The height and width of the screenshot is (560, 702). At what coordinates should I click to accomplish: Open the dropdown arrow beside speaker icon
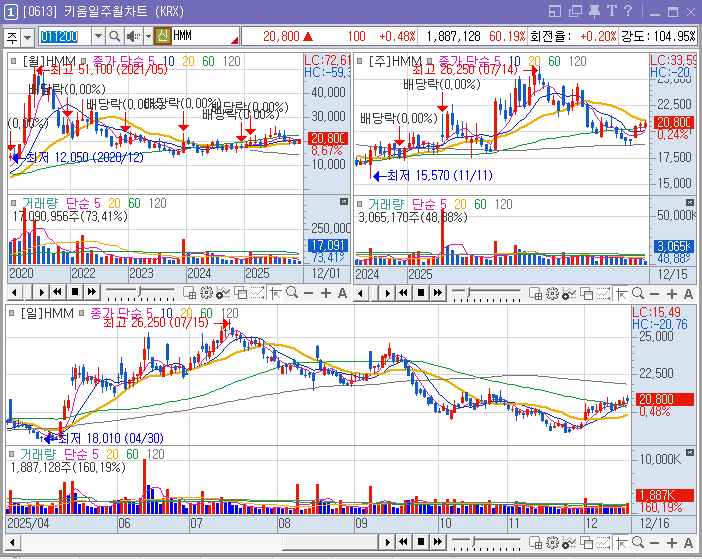148,36
